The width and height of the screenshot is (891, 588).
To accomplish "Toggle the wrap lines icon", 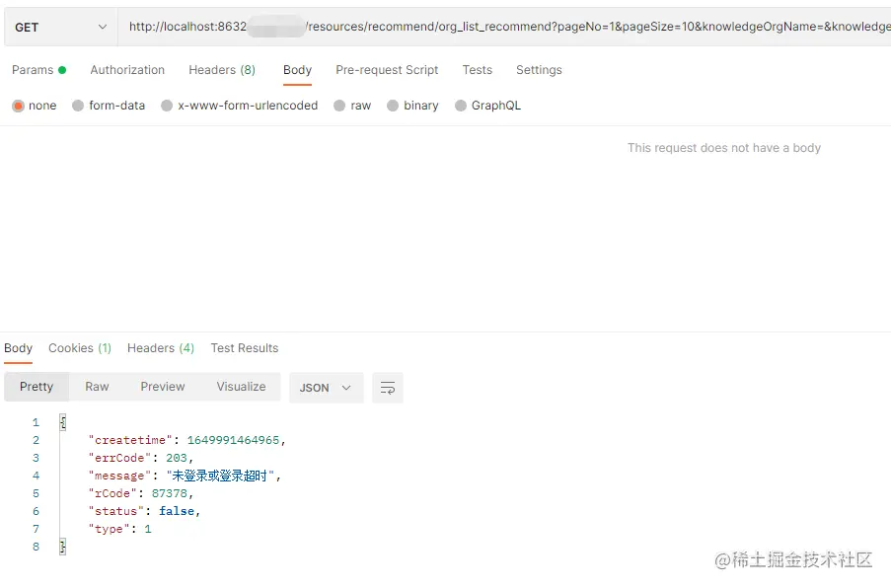I will tap(388, 388).
